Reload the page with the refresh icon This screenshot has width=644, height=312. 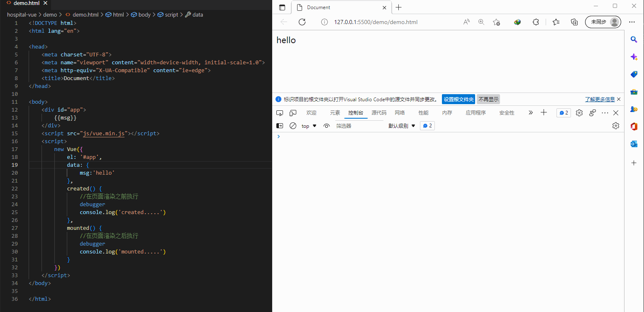tap(302, 22)
